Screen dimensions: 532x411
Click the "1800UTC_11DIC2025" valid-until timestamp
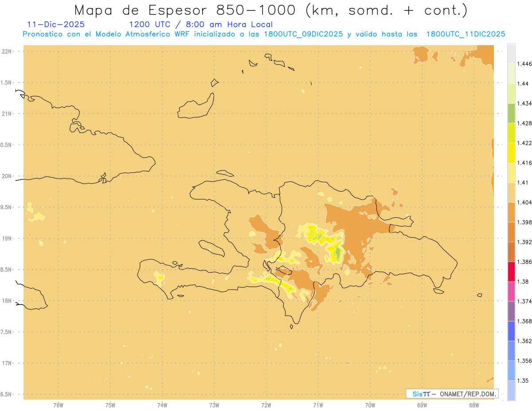(465, 34)
